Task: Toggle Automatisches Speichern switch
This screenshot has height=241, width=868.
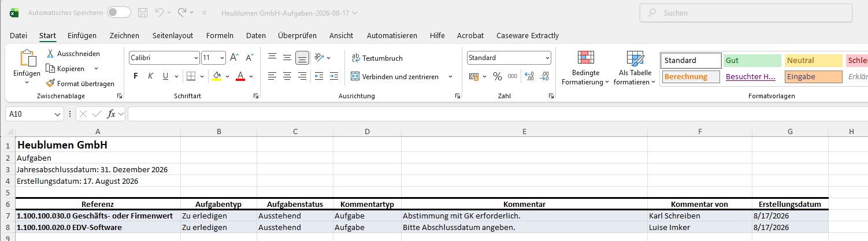Action: [x=118, y=12]
